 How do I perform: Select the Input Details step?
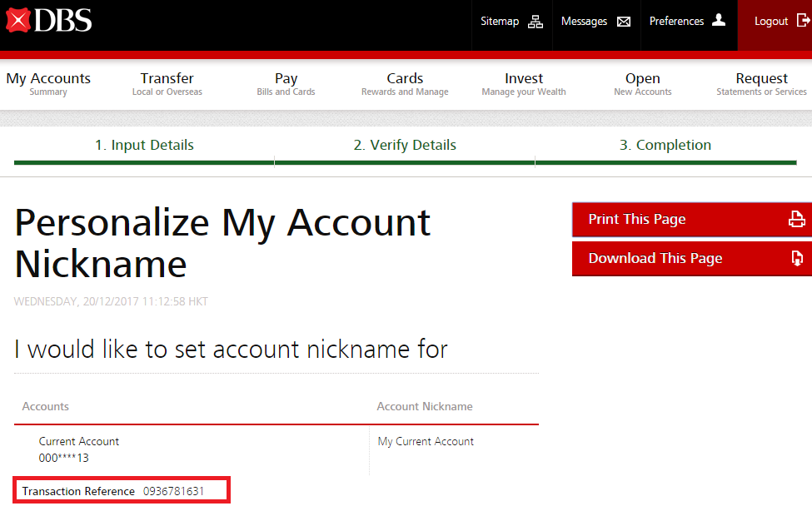pos(144,145)
